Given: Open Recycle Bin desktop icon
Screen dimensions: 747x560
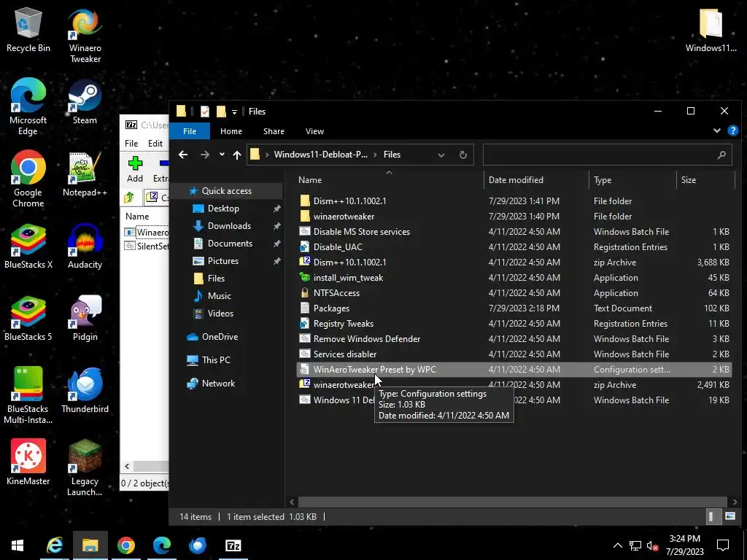Looking at the screenshot, I should point(28,29).
